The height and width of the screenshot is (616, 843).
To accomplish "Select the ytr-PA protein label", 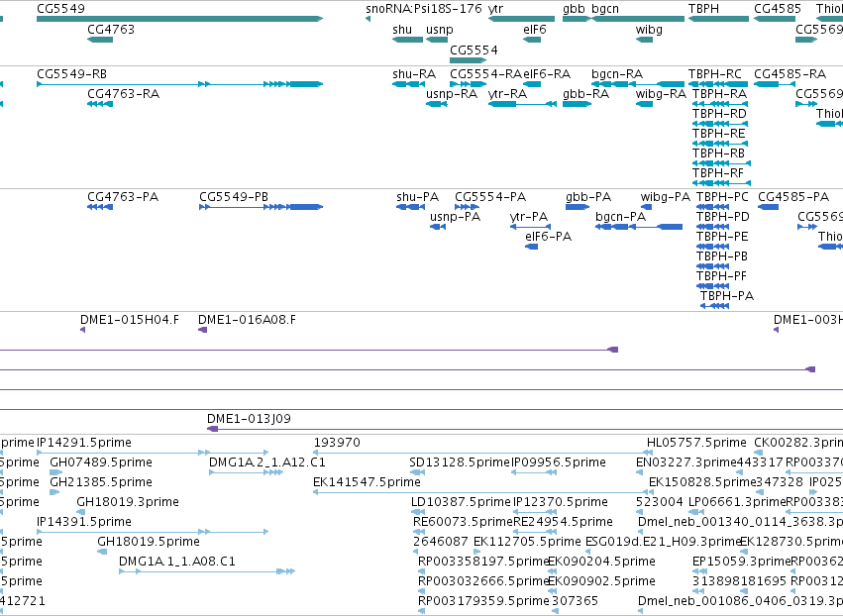I will (529, 217).
